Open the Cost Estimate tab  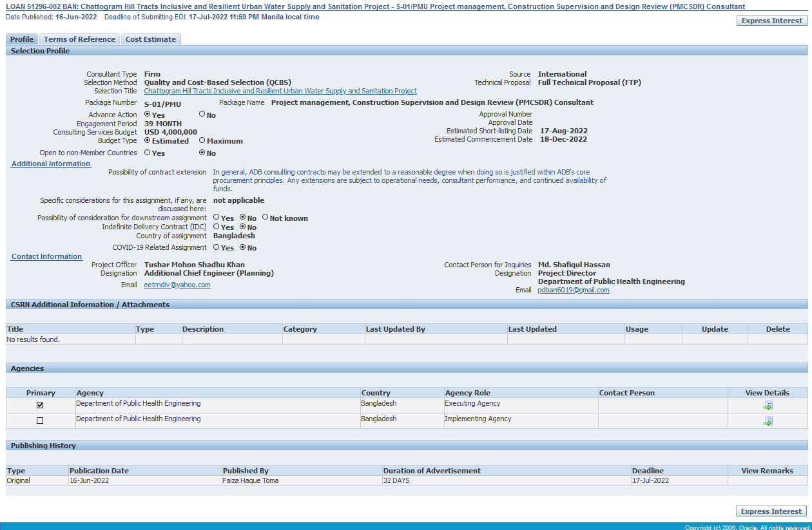pos(150,39)
